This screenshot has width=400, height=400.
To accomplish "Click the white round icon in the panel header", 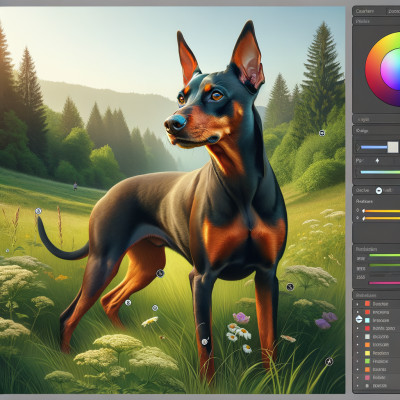I will pos(379,190).
